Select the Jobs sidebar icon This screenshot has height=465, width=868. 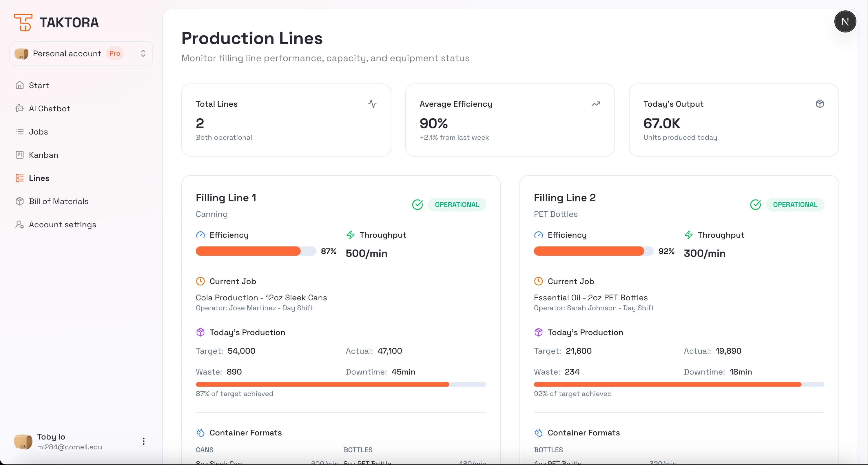[x=20, y=132]
